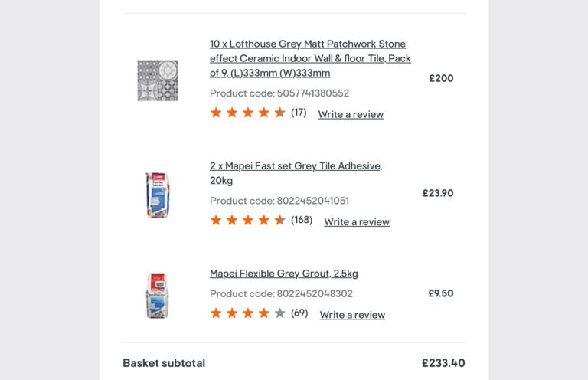Image resolution: width=588 pixels, height=380 pixels.
Task: Write a review for the Mapei grout
Action: point(352,315)
